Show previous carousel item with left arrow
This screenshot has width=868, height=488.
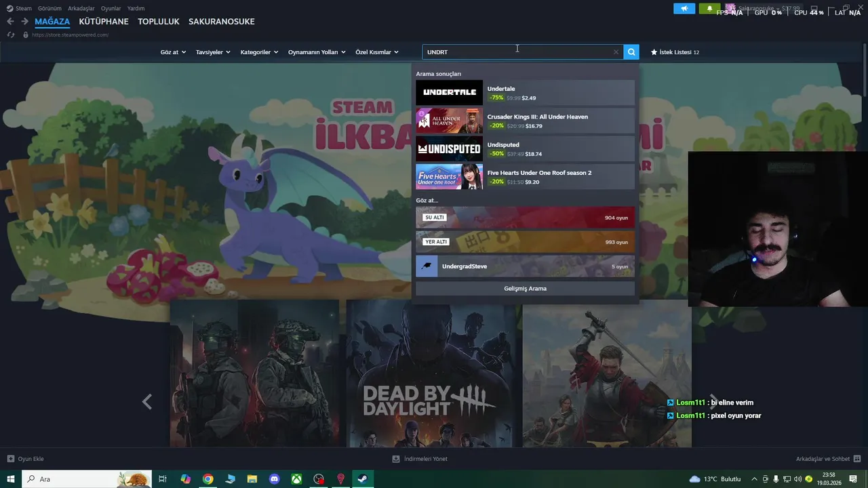click(x=147, y=402)
